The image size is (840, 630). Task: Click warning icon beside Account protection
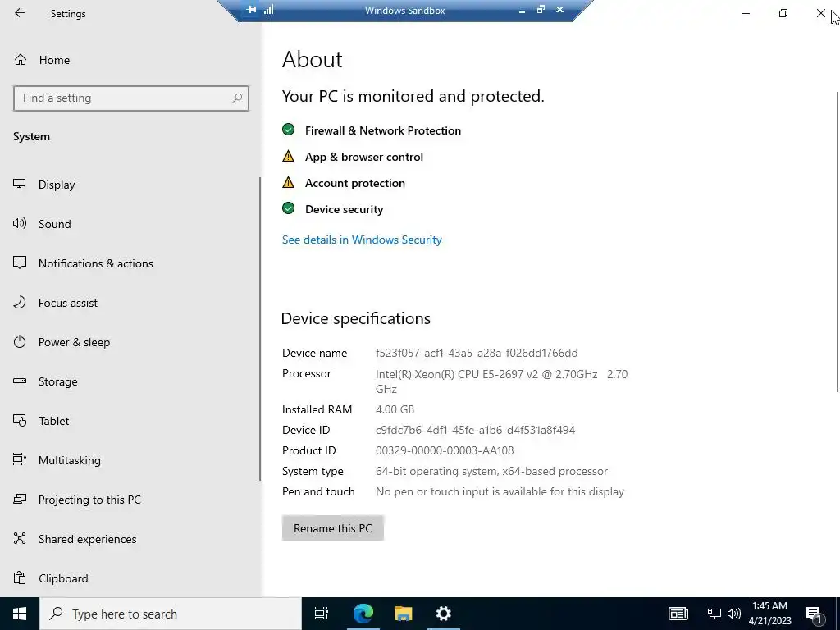click(288, 182)
